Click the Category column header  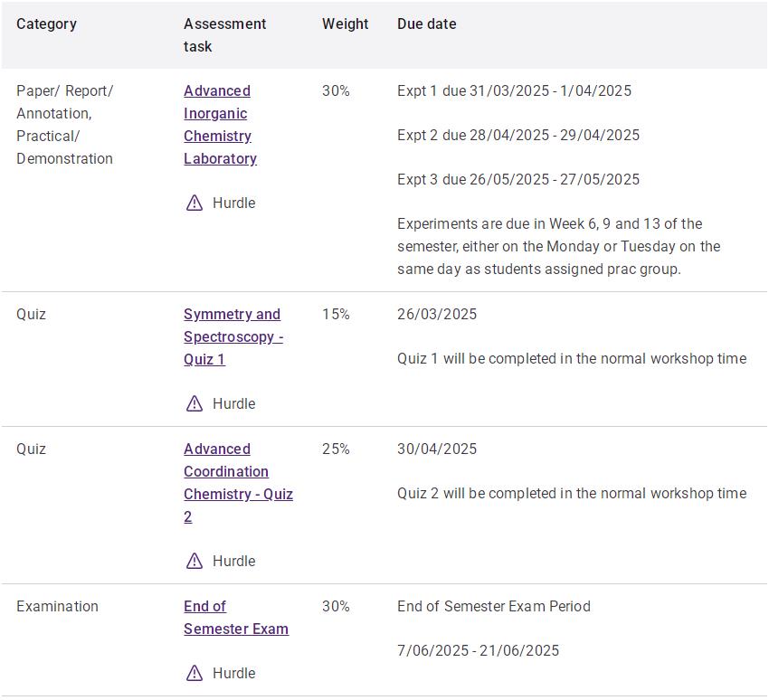(46, 24)
